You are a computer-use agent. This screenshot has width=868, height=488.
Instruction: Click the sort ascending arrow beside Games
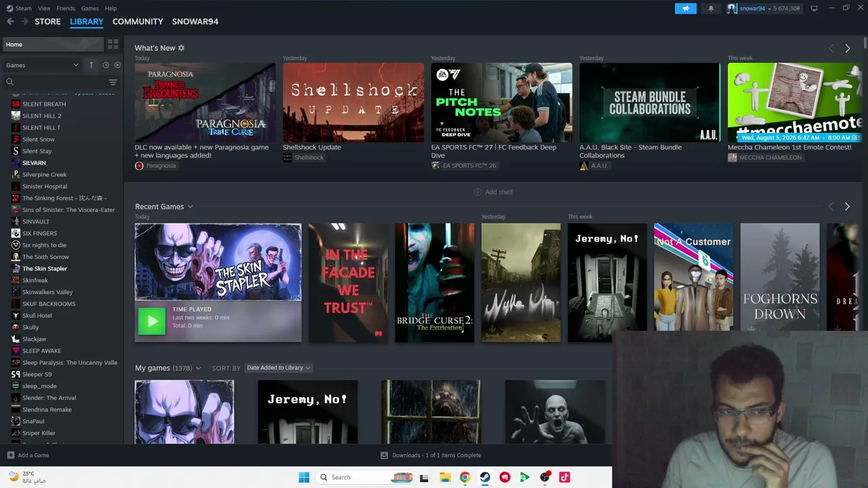tap(91, 65)
